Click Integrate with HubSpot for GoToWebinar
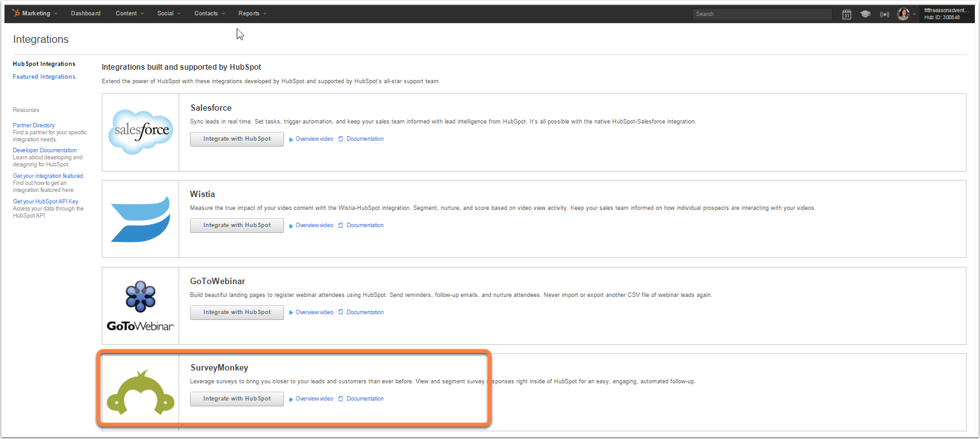 coord(237,312)
